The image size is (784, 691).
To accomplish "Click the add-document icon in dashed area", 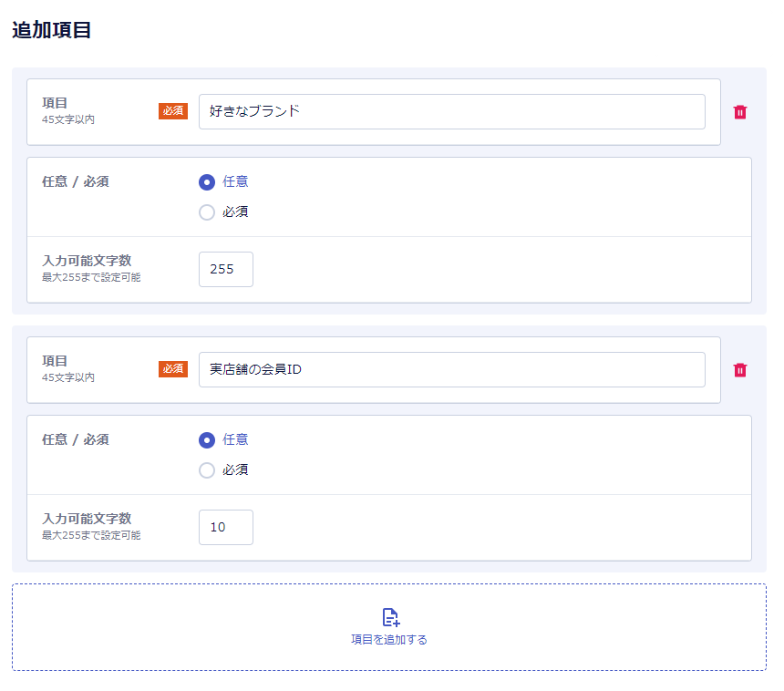I will coord(390,617).
